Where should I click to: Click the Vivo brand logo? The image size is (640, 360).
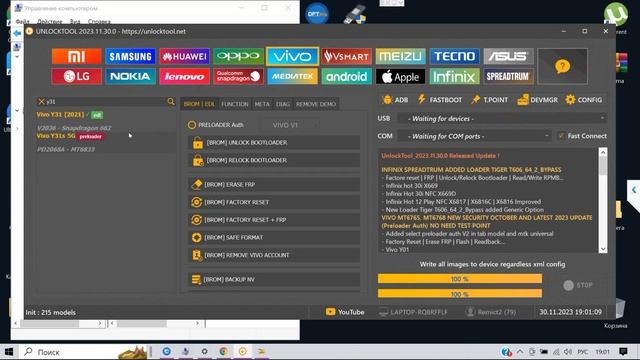(292, 56)
